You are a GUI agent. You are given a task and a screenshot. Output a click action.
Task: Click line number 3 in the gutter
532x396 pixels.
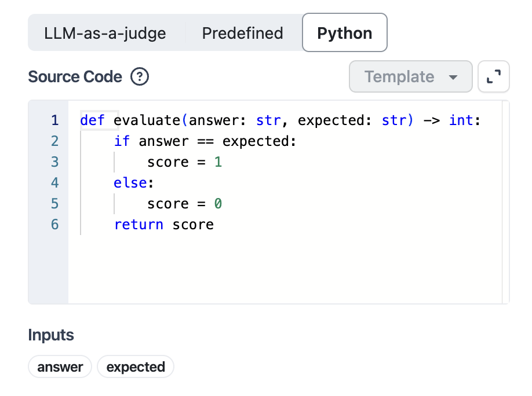(x=55, y=162)
